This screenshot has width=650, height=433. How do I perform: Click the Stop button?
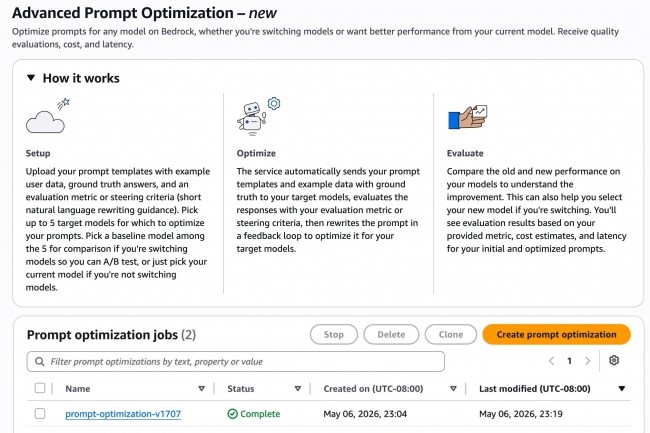tap(334, 334)
